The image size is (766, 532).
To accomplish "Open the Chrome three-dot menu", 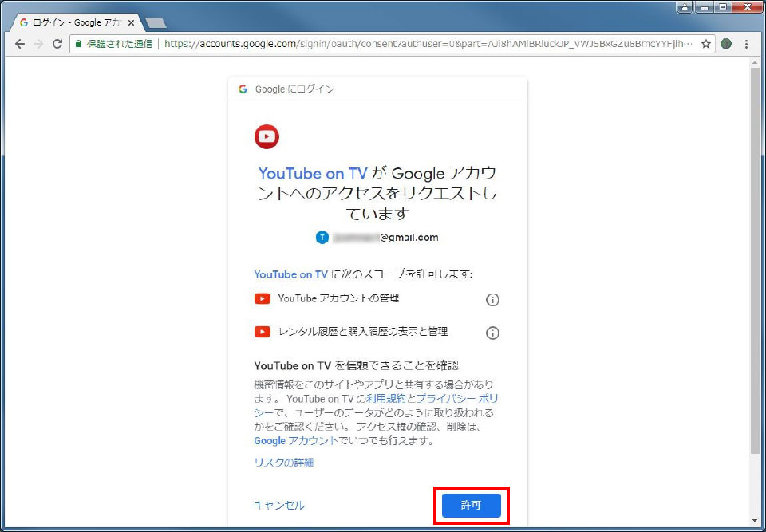I will click(746, 44).
